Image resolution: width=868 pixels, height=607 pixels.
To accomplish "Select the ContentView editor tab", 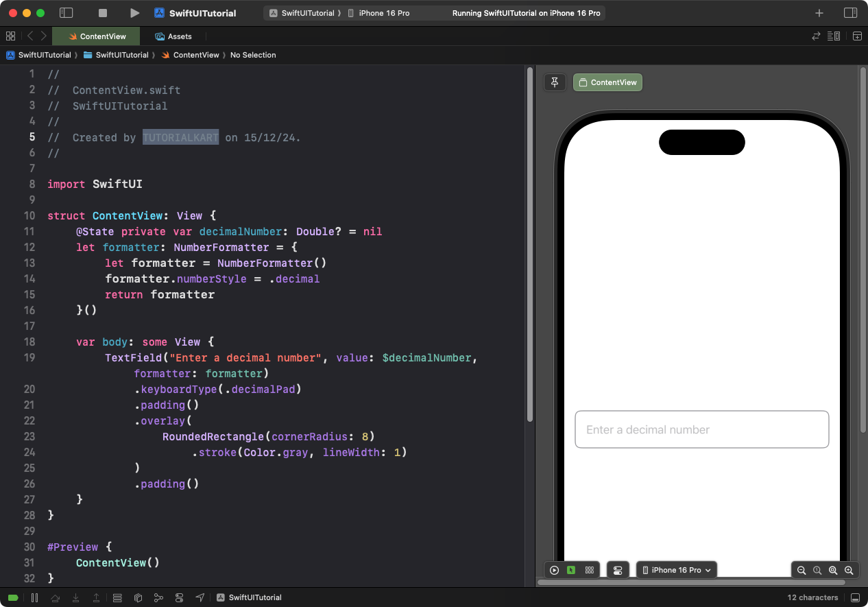I will point(95,36).
